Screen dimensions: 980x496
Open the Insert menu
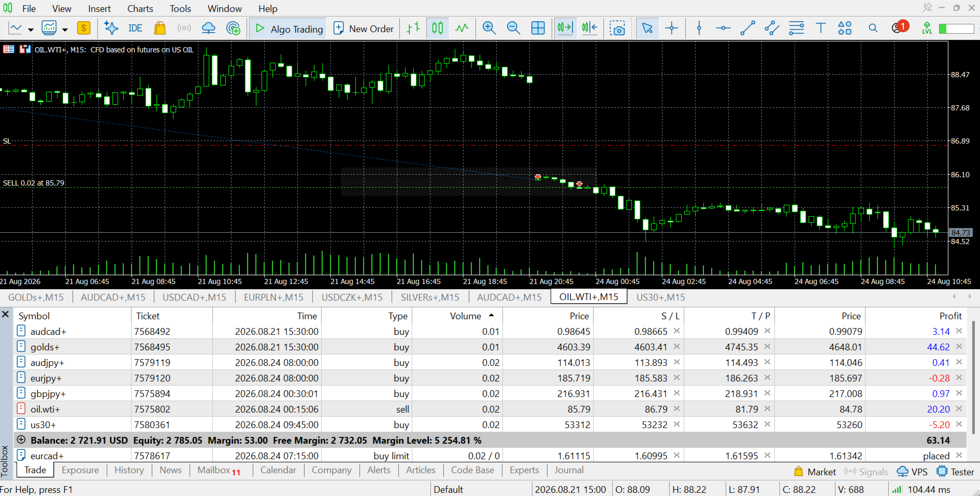(x=99, y=9)
